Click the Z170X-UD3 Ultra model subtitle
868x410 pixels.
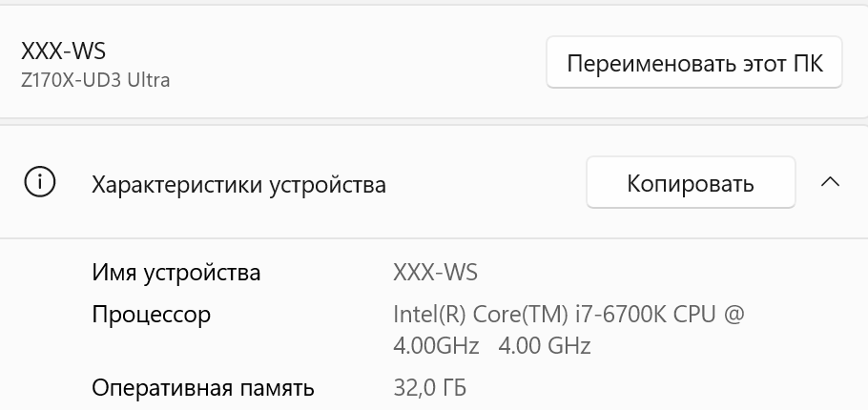pyautogui.click(x=95, y=80)
